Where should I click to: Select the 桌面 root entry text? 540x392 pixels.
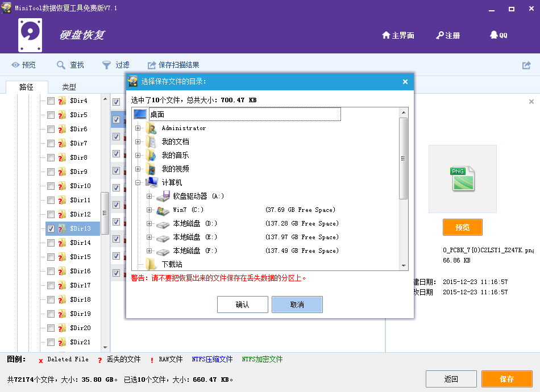(x=157, y=114)
